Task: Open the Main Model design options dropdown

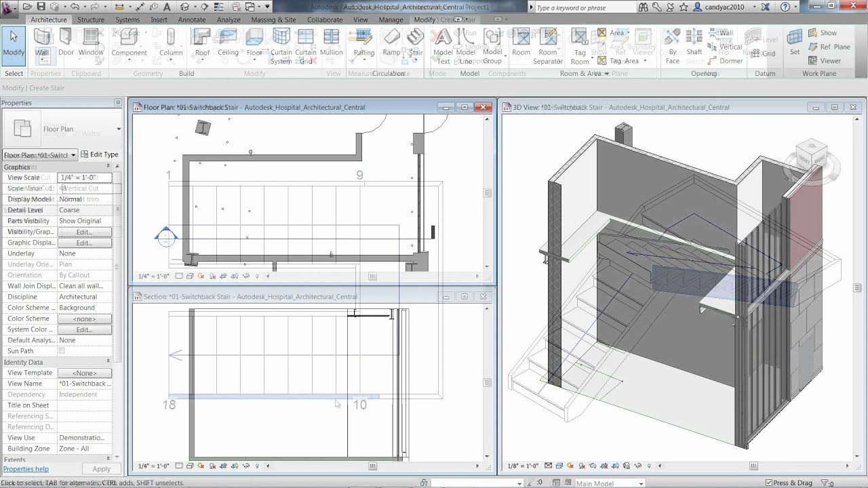Action: click(x=642, y=483)
